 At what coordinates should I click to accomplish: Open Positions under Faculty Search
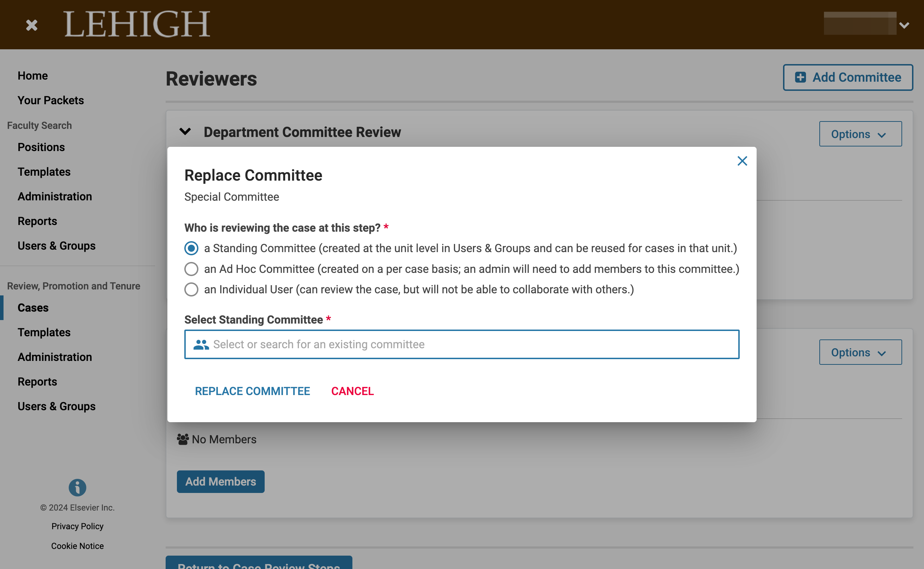click(41, 147)
